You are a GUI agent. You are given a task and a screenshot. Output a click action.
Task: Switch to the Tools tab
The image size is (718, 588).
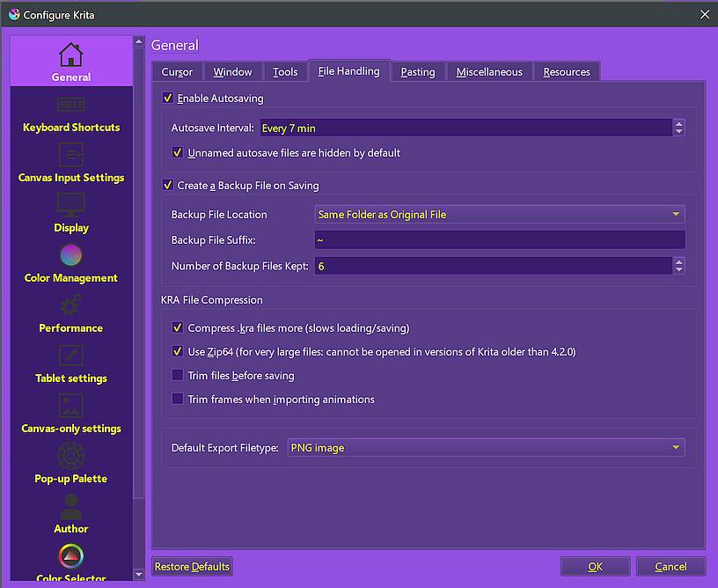[285, 72]
